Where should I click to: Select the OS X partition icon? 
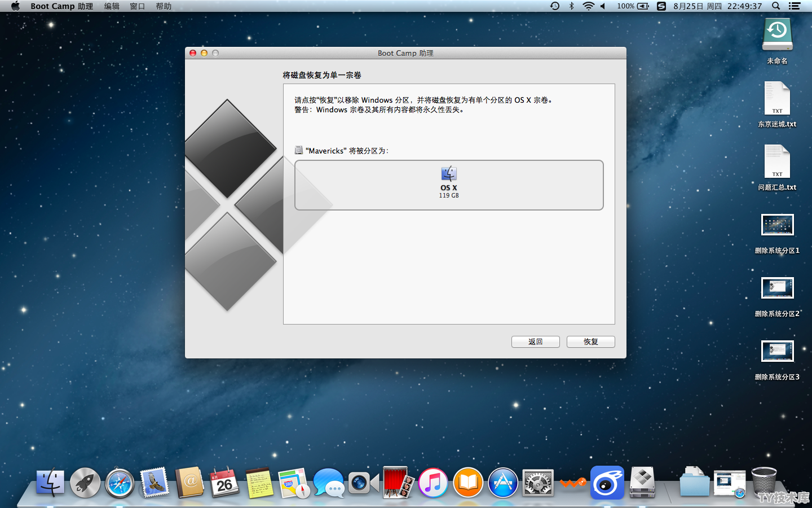[x=449, y=173]
